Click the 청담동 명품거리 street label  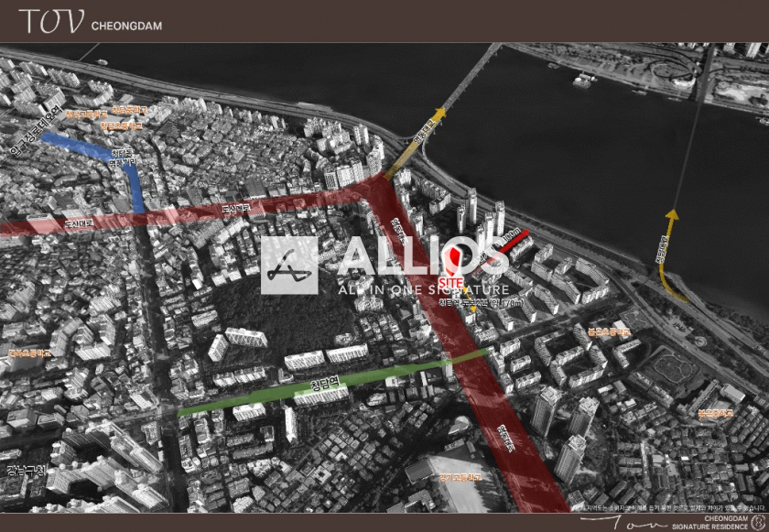(x=122, y=157)
